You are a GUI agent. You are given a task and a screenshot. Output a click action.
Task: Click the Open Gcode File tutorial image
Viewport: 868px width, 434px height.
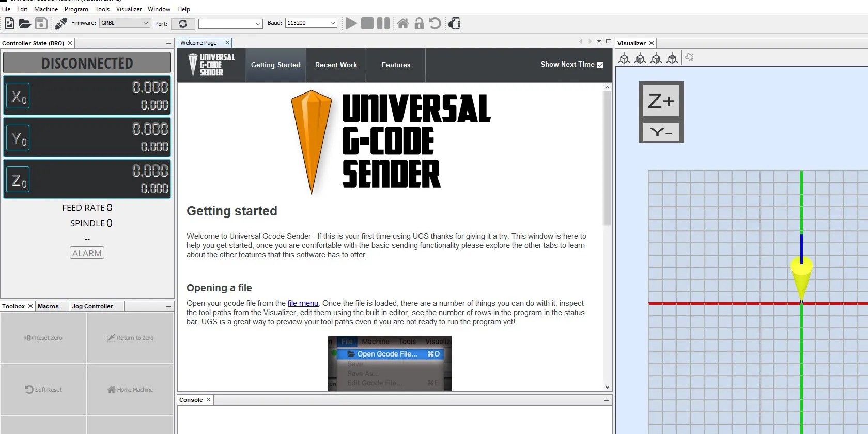tap(390, 363)
